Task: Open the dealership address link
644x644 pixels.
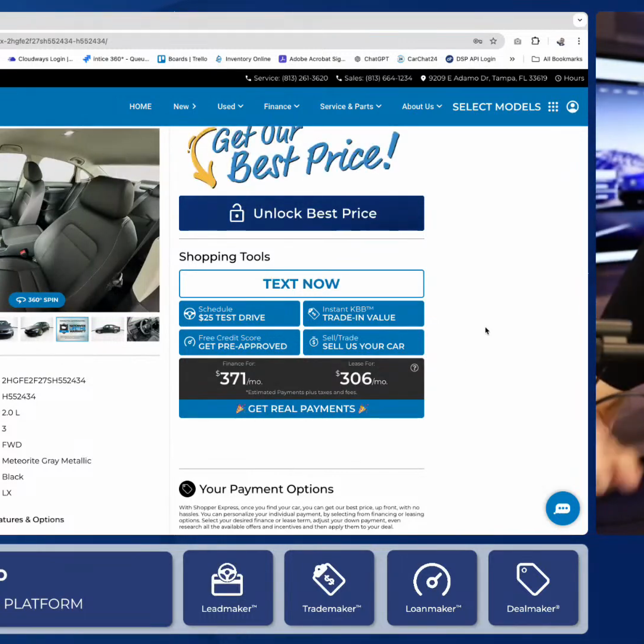Action: pos(484,78)
